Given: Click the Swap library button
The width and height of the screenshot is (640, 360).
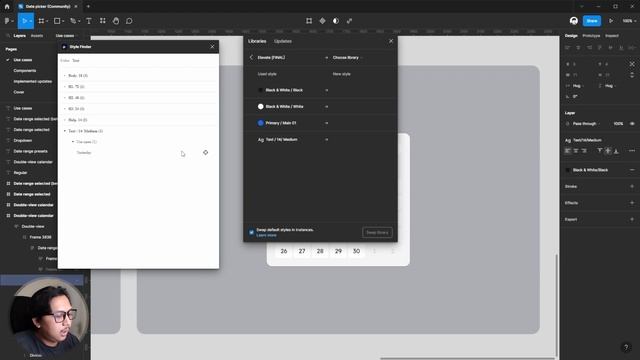Looking at the screenshot, I should (377, 232).
